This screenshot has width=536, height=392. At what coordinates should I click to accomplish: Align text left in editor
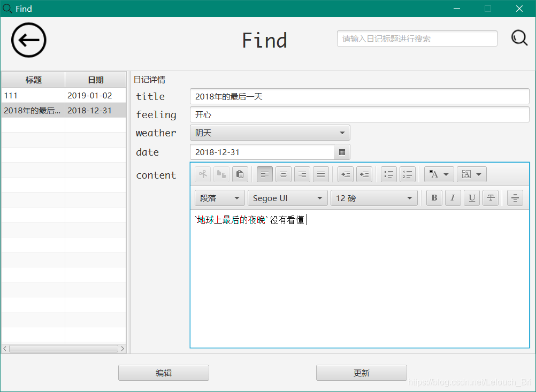point(265,174)
